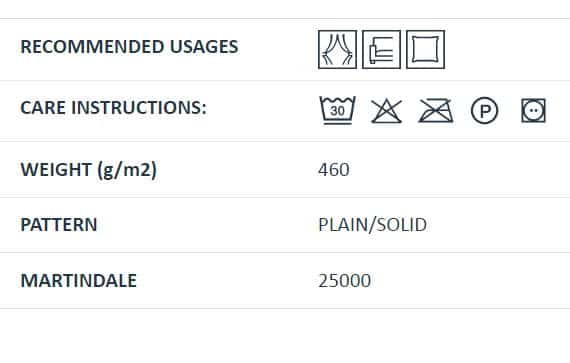
Task: Click the tumble dry icon
Action: [x=533, y=110]
